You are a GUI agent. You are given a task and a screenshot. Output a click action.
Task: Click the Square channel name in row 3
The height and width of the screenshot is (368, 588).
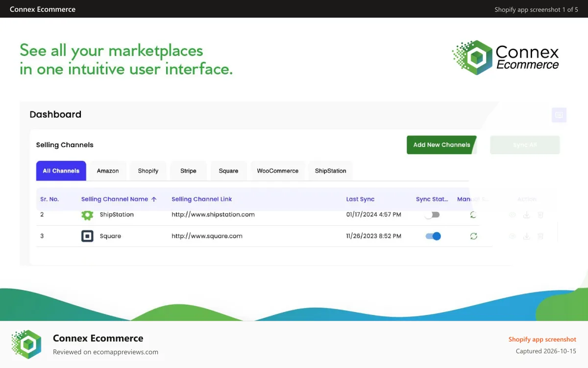coord(110,236)
